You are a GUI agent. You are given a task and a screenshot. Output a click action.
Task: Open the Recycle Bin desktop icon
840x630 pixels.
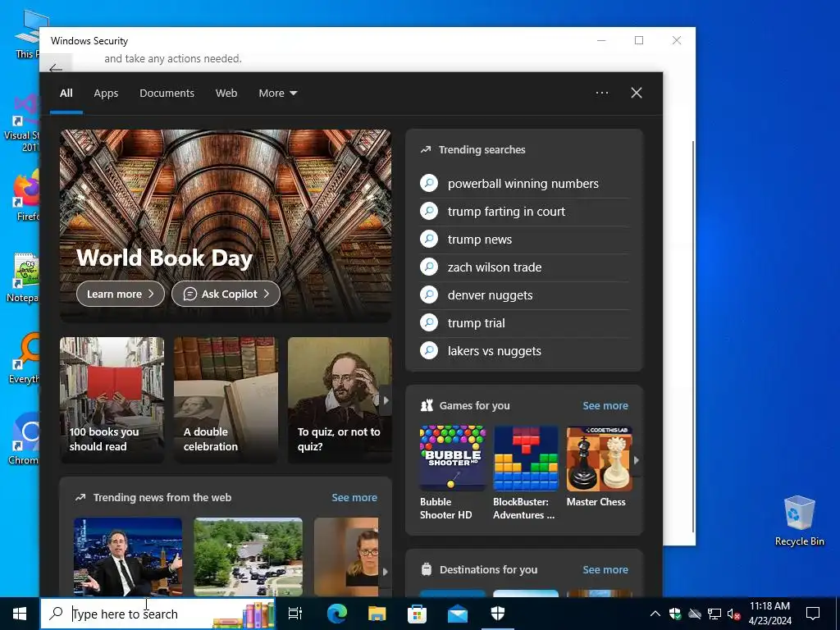(799, 521)
